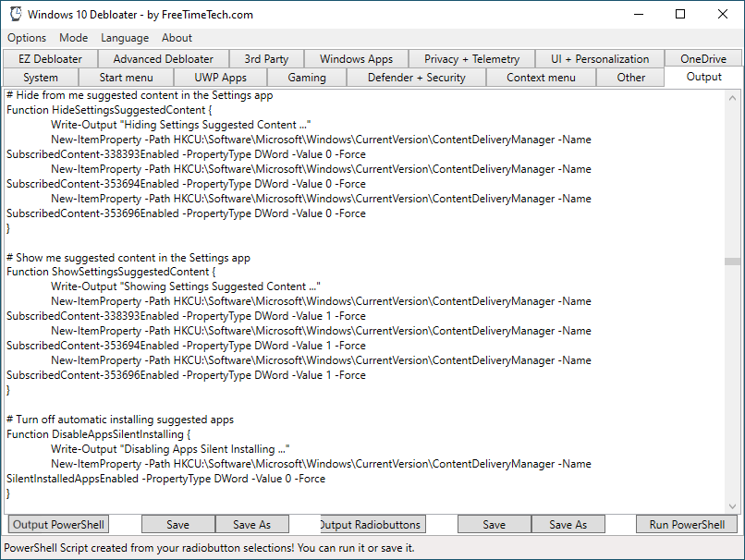Open the Start menu tab
Screen dimensions: 745x560
(x=126, y=78)
